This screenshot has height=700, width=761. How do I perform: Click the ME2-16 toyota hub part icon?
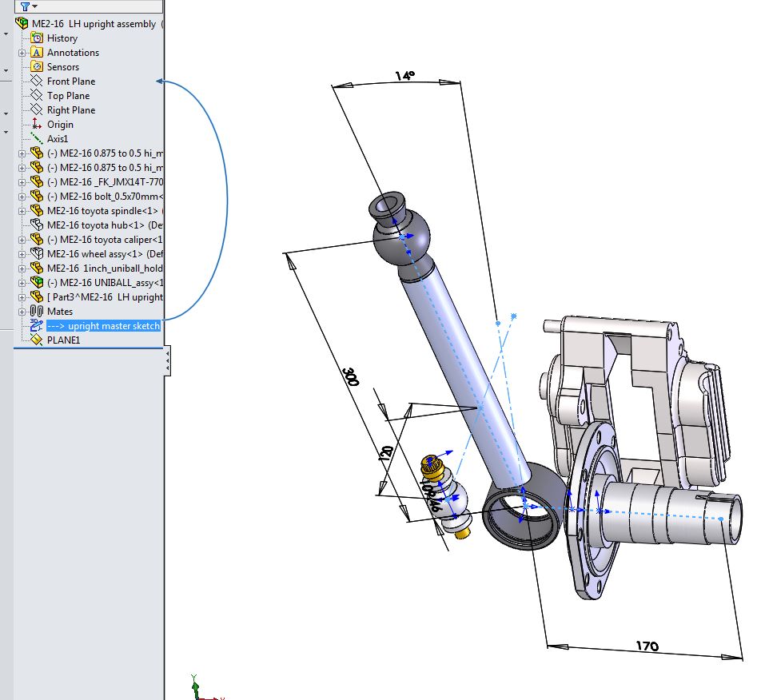click(x=37, y=225)
